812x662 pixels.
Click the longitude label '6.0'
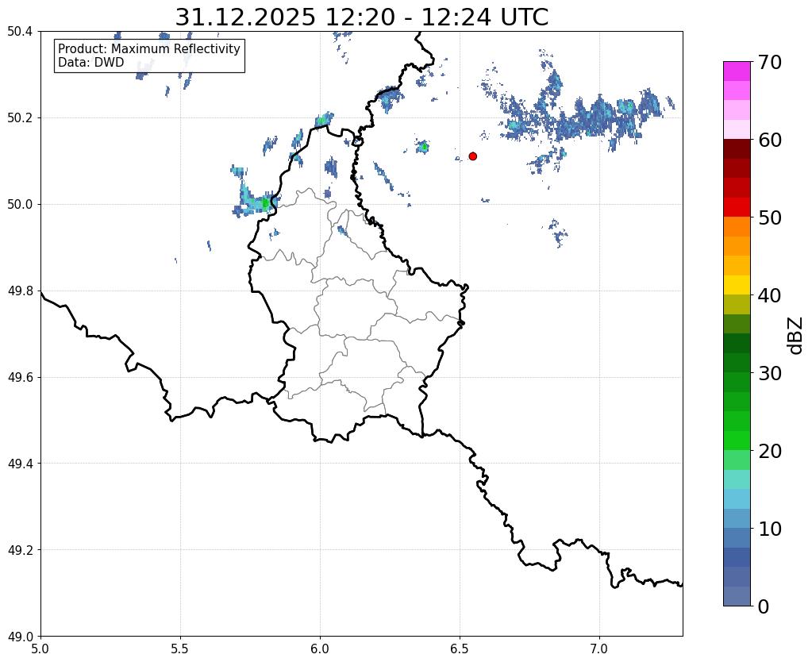click(320, 649)
